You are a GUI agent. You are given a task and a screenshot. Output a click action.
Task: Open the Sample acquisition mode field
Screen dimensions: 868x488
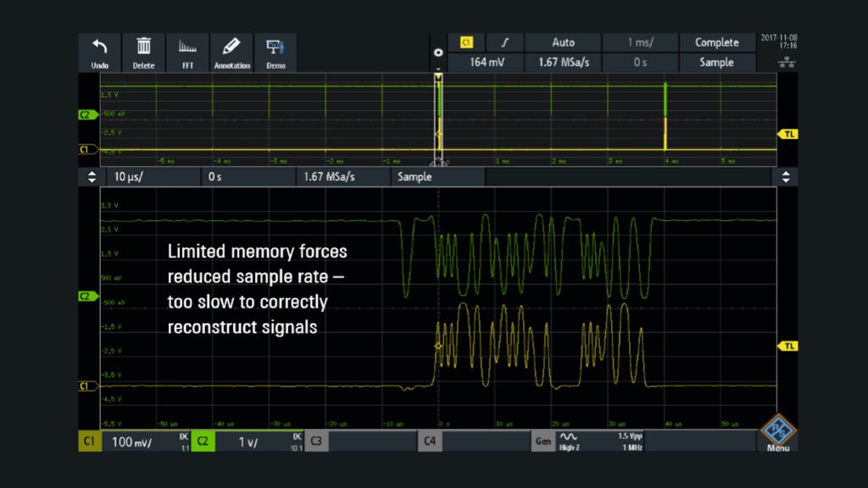click(x=715, y=62)
